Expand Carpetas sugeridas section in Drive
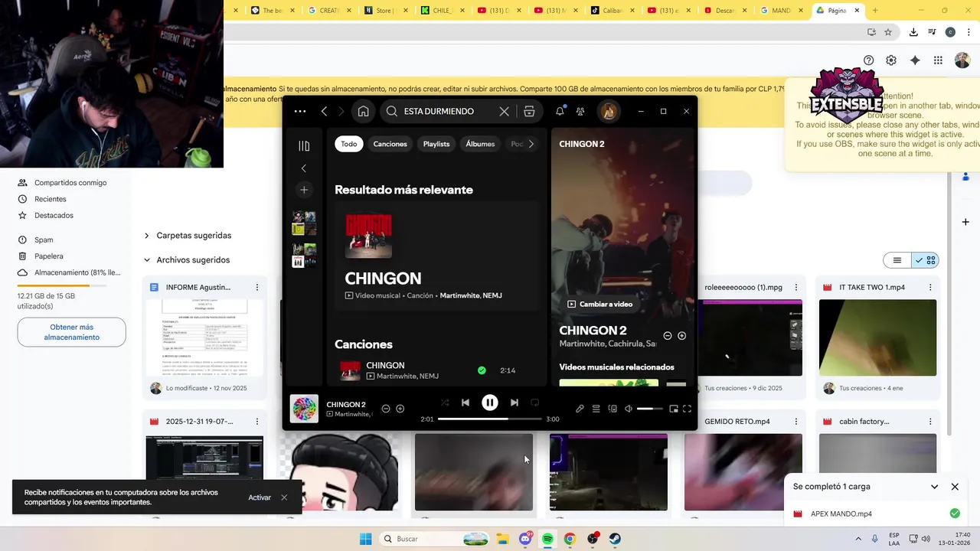The width and height of the screenshot is (980, 551). tap(147, 236)
